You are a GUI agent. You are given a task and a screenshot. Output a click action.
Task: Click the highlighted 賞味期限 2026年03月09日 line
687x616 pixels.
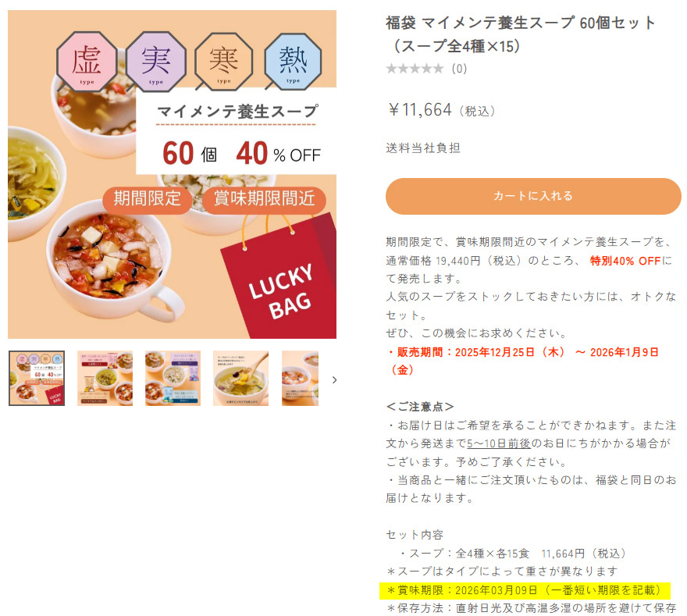point(525,590)
